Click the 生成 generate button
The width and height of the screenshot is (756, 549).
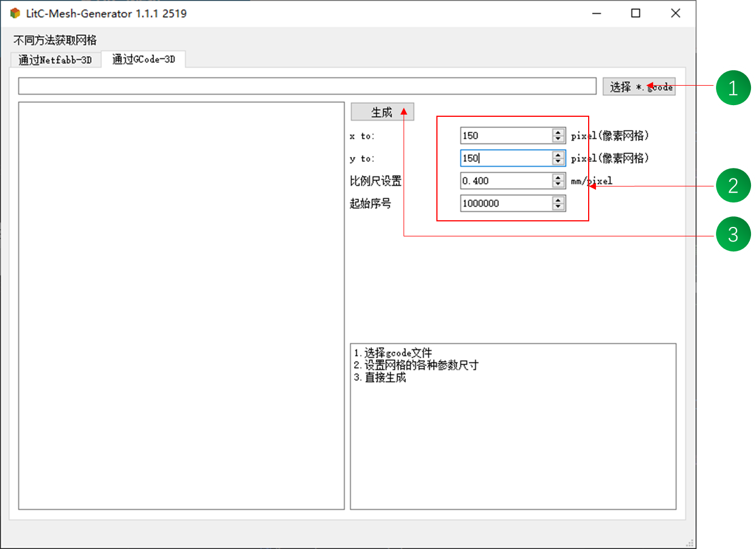(x=382, y=112)
